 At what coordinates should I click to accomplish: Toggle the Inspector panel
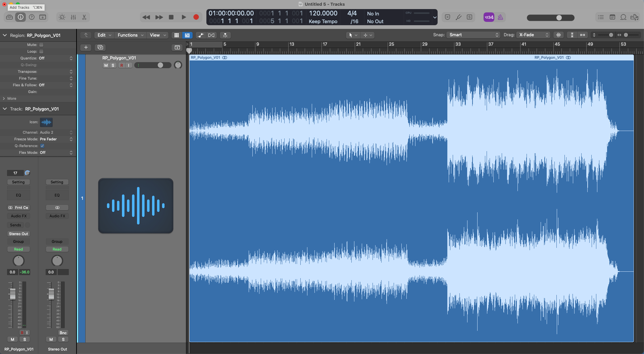click(20, 17)
